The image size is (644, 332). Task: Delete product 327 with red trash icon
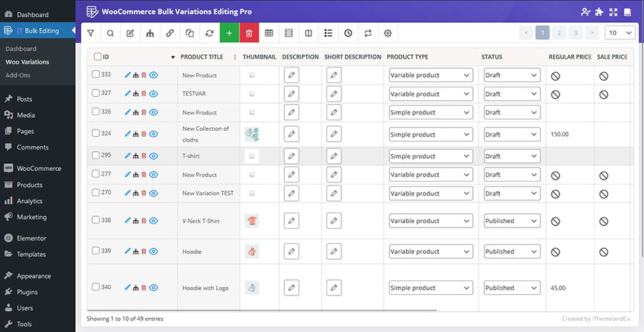tap(144, 94)
